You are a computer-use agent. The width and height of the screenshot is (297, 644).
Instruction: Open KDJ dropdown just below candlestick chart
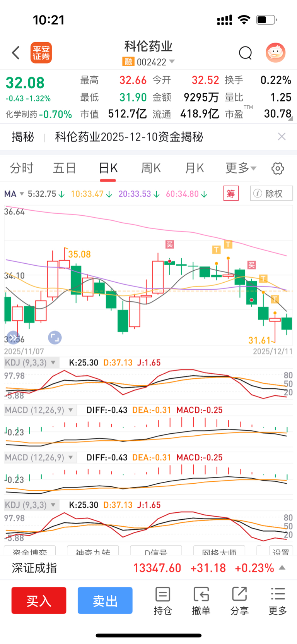click(32, 363)
